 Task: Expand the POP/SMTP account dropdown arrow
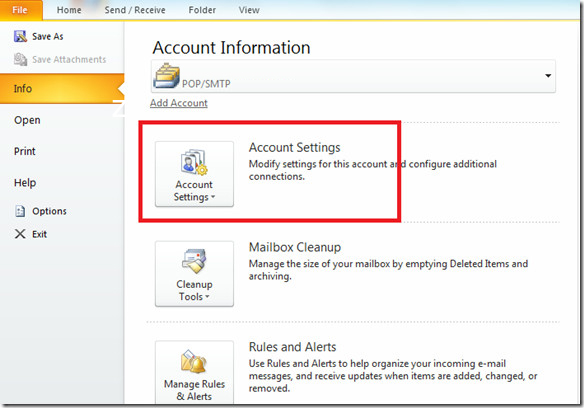548,76
